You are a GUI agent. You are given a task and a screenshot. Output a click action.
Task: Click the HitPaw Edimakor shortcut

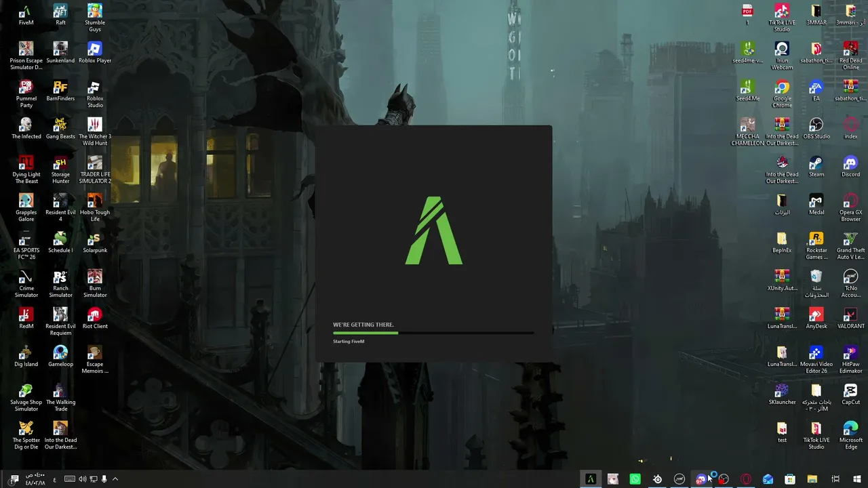(x=850, y=360)
